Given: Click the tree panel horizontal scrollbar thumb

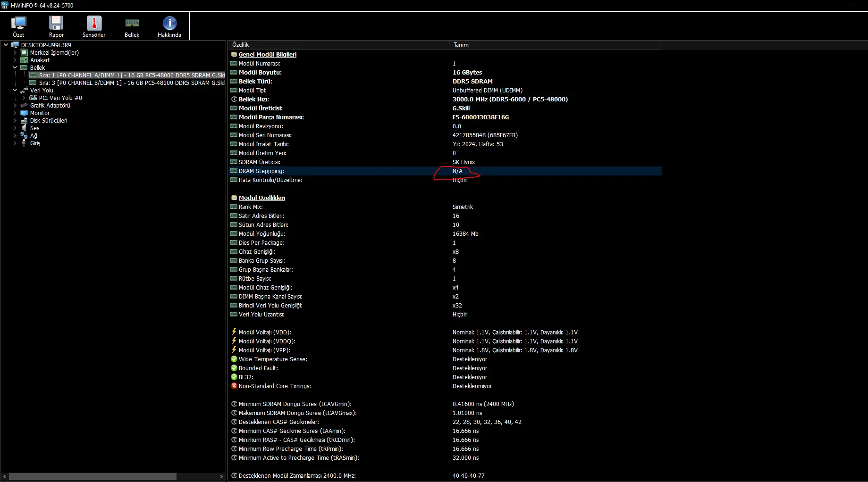Looking at the screenshot, I should (93, 476).
